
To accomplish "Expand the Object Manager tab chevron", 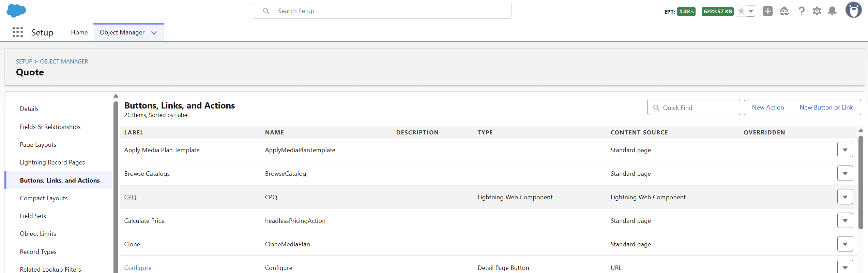I will [154, 33].
